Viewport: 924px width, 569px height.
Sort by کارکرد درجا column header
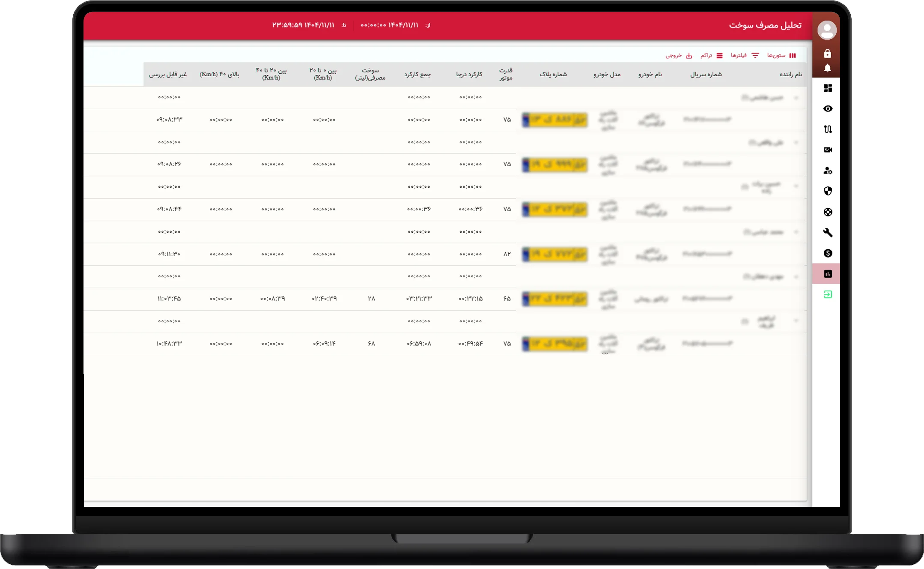tap(469, 74)
